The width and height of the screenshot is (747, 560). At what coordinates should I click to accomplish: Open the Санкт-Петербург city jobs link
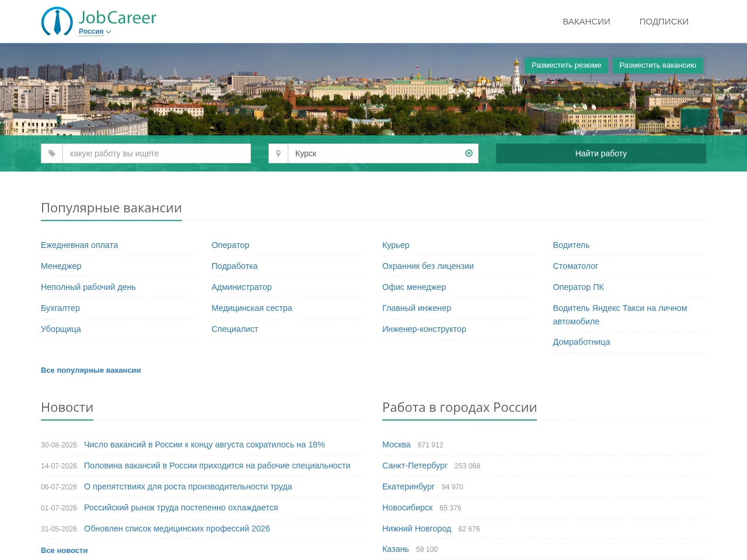tap(415, 466)
